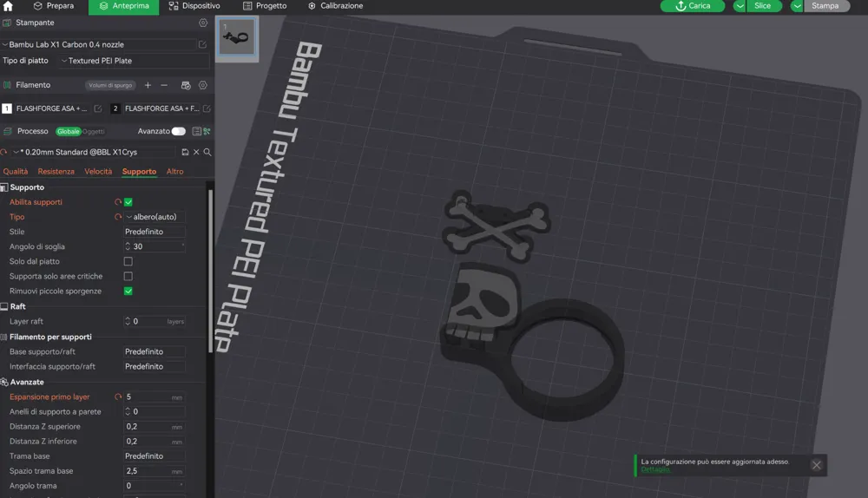The height and width of the screenshot is (498, 868).
Task: Open the Dettaglio link in notification
Action: pos(655,469)
